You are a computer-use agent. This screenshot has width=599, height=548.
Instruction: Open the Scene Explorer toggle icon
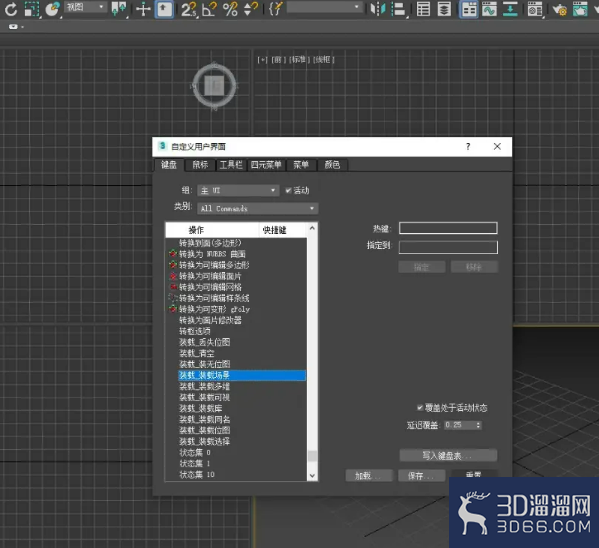coord(423,9)
